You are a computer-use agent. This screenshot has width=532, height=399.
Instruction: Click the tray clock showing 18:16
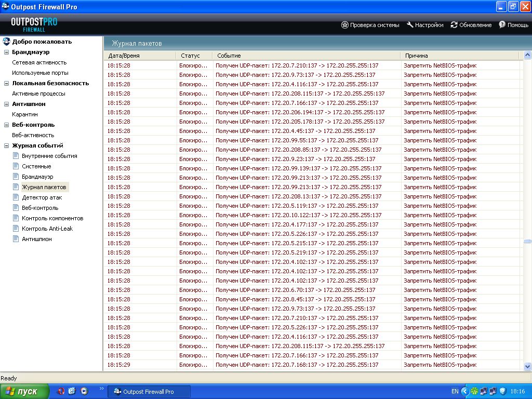coord(517,392)
